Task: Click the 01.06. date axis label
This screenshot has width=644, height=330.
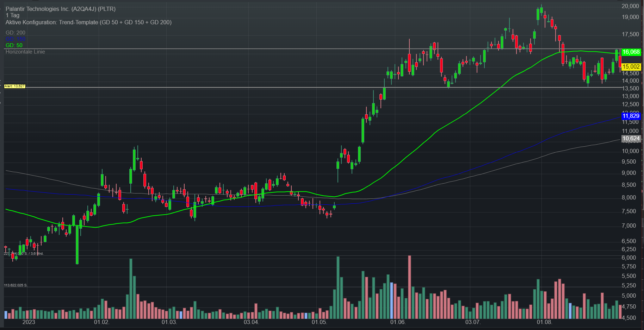Action: tap(398, 322)
